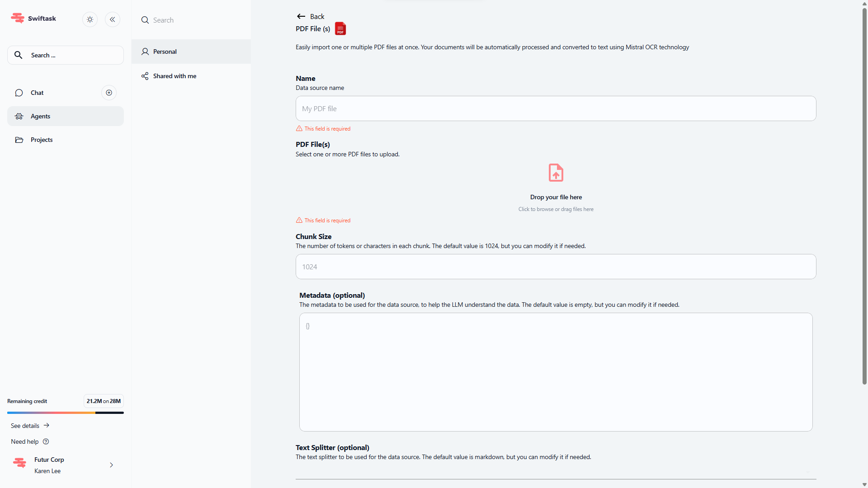Viewport: 868px width, 488px height.
Task: Click the file upload icon
Action: 556,173
